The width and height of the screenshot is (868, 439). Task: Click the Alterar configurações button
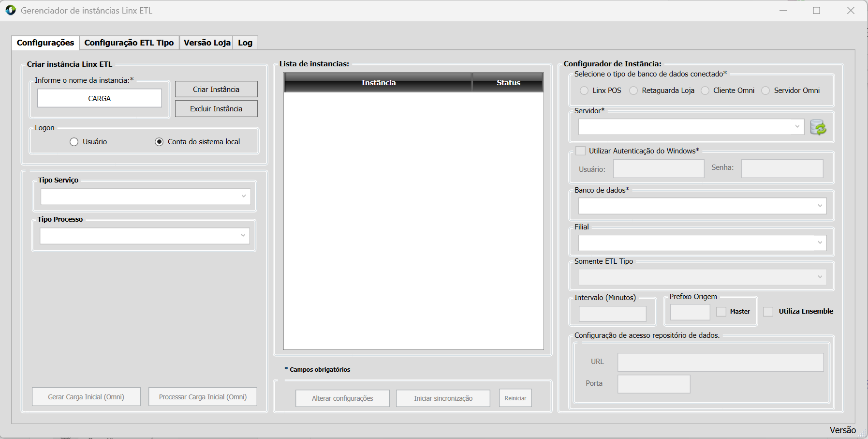pos(342,398)
